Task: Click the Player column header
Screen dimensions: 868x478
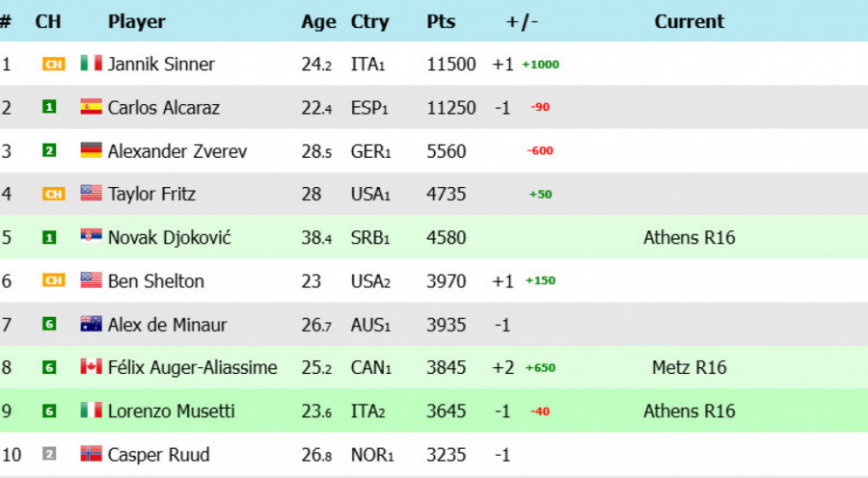Action: click(x=136, y=21)
